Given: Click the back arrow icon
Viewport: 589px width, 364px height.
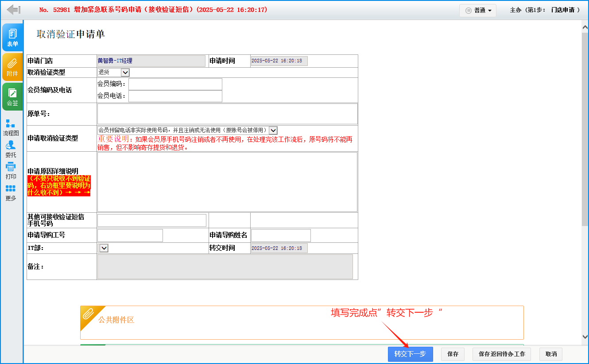Looking at the screenshot, I should pos(14,10).
